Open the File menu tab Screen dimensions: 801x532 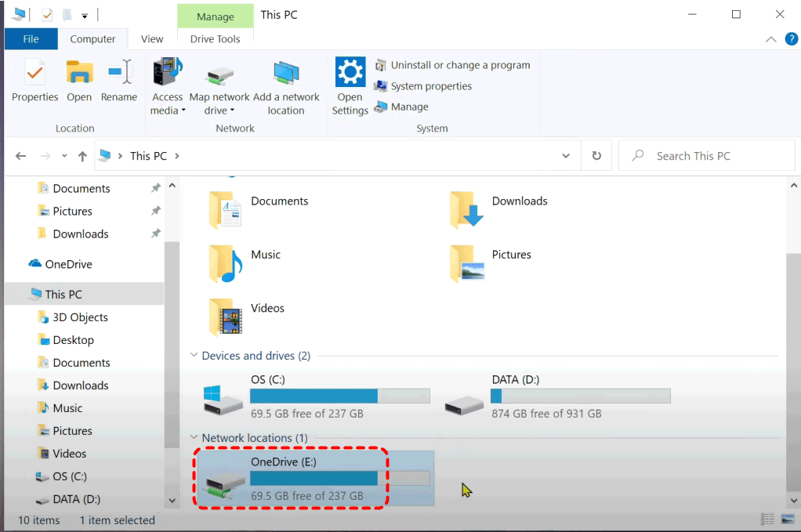(x=31, y=39)
